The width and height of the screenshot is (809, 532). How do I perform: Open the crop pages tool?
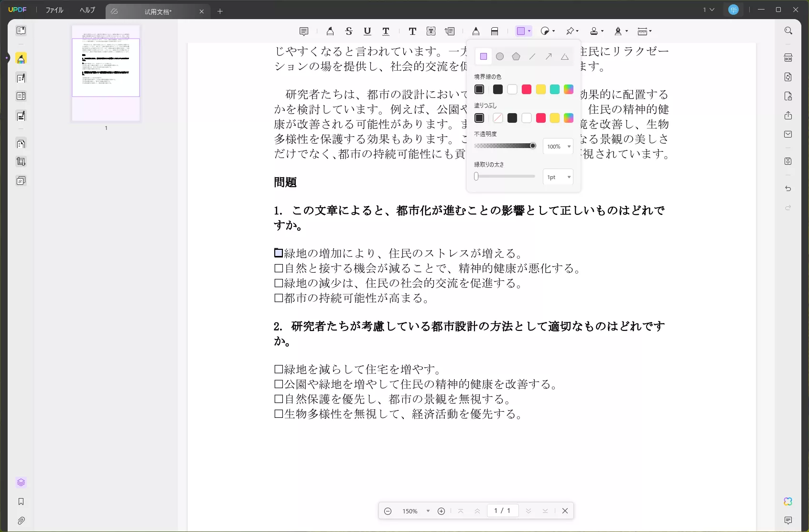click(21, 161)
